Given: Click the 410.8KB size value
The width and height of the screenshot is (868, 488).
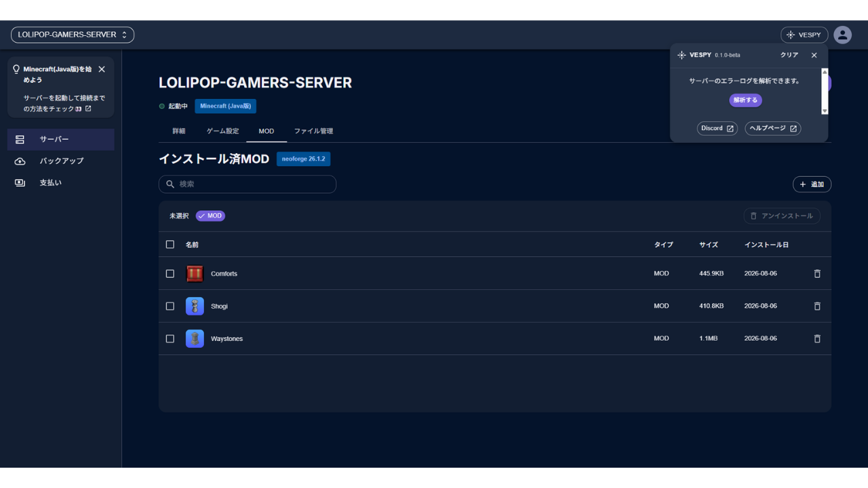Looking at the screenshot, I should point(711,306).
